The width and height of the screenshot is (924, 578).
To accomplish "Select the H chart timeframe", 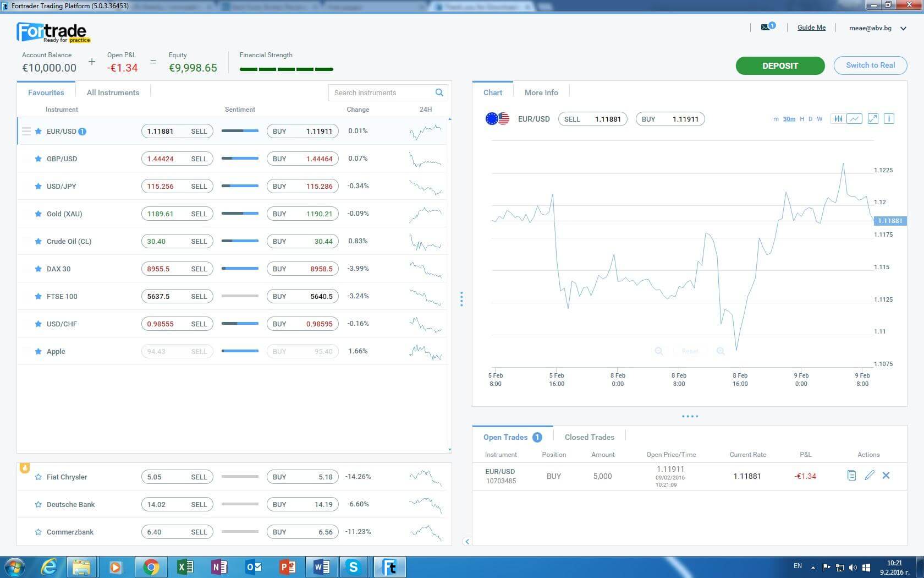I will tap(802, 119).
